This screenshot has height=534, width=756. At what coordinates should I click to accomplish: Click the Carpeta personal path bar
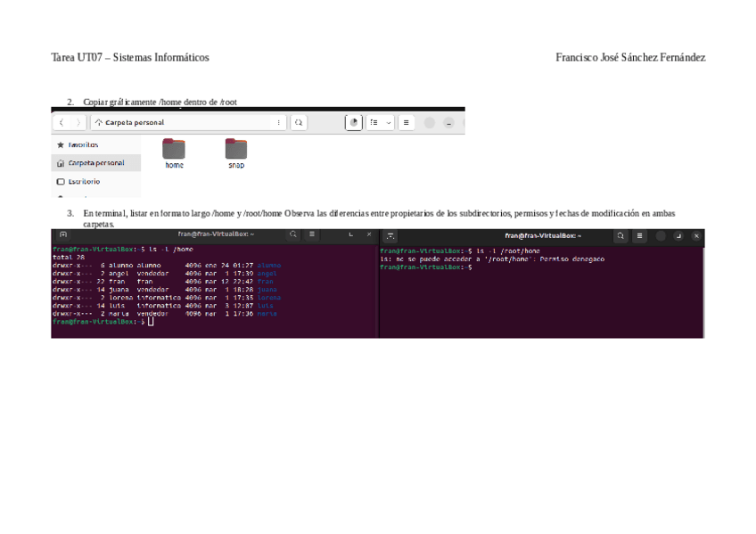point(178,123)
